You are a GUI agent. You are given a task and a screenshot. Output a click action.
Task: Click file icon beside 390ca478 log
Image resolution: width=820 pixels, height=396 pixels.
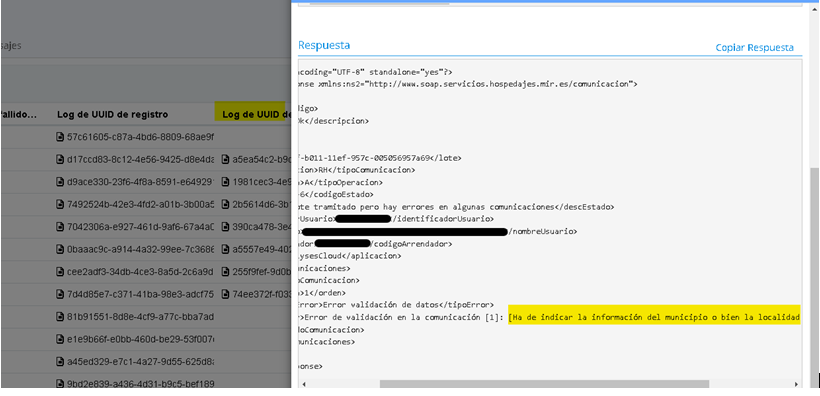225,227
